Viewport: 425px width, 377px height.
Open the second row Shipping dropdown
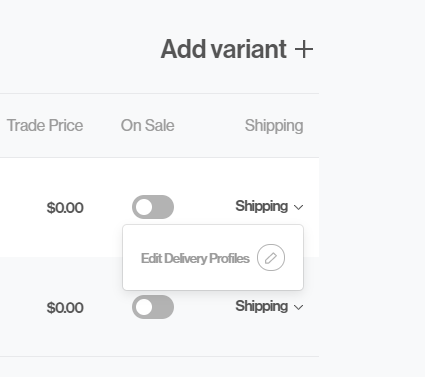(269, 306)
